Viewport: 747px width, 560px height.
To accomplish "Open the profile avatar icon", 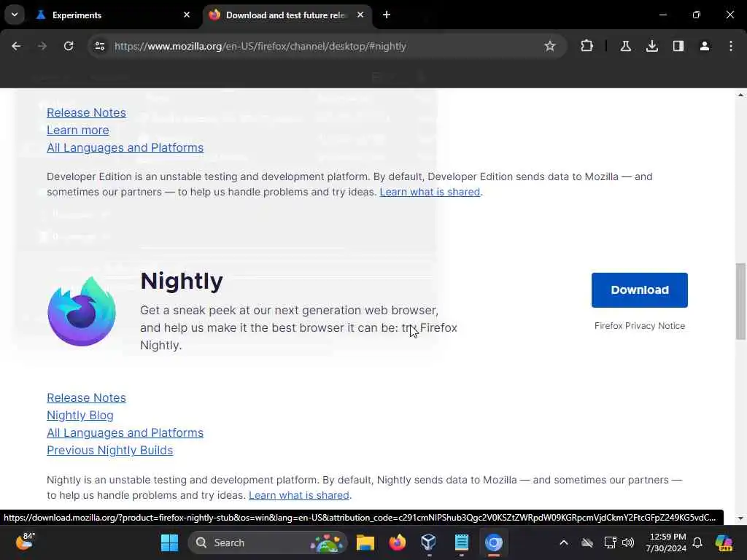I will (705, 46).
